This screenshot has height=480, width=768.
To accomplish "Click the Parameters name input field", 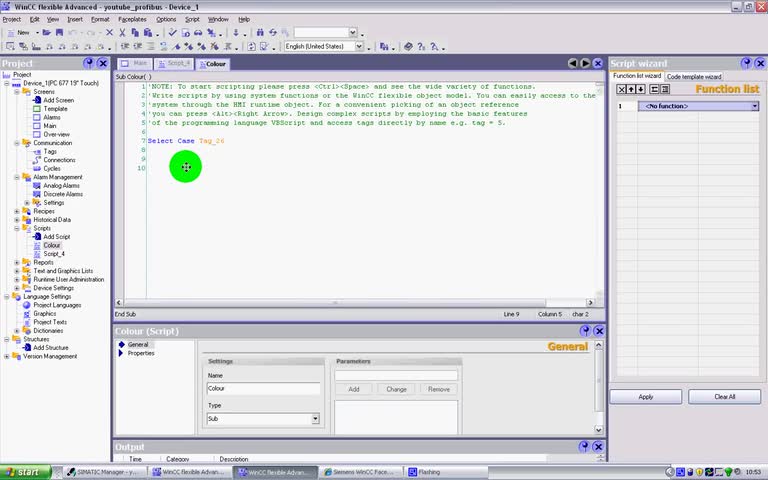I will 396,376.
